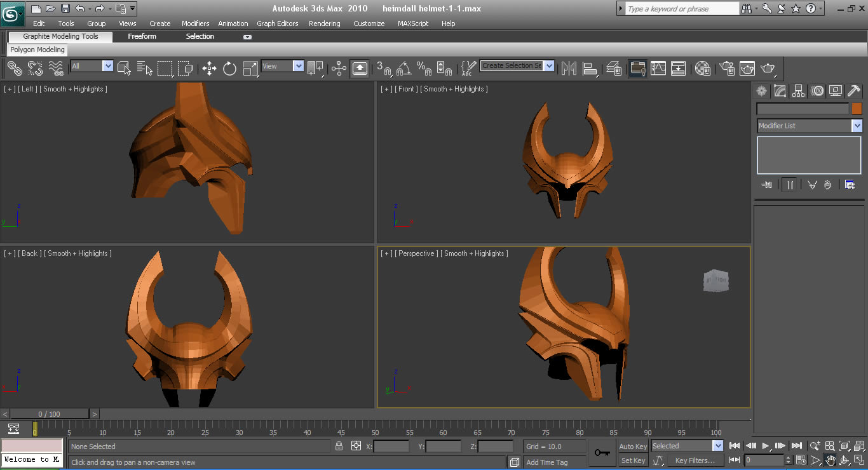Image resolution: width=868 pixels, height=470 pixels.
Task: Open the quick access toolbar dropdown arrow
Action: pyautogui.click(x=132, y=9)
